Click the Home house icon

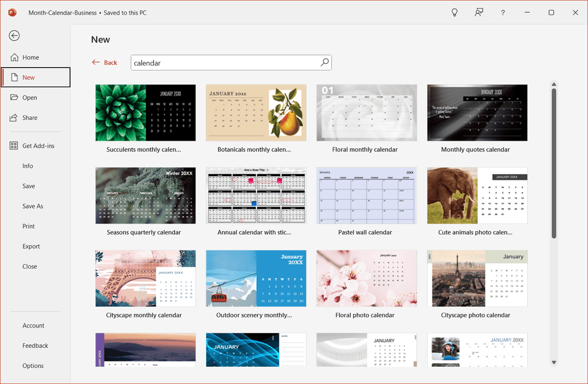[14, 57]
